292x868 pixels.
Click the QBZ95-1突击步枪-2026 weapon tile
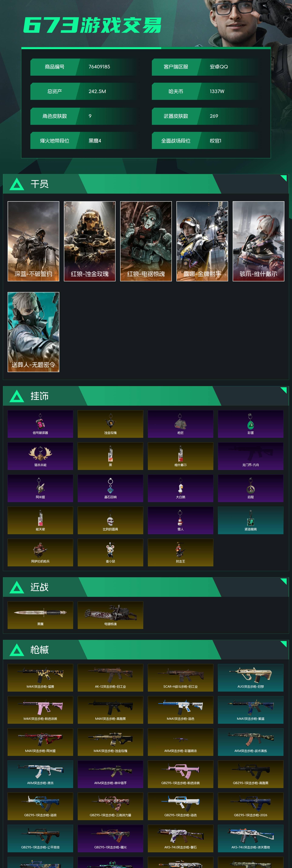click(251, 806)
